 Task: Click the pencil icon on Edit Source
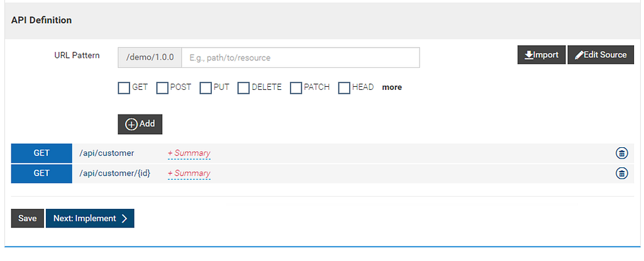tap(579, 55)
